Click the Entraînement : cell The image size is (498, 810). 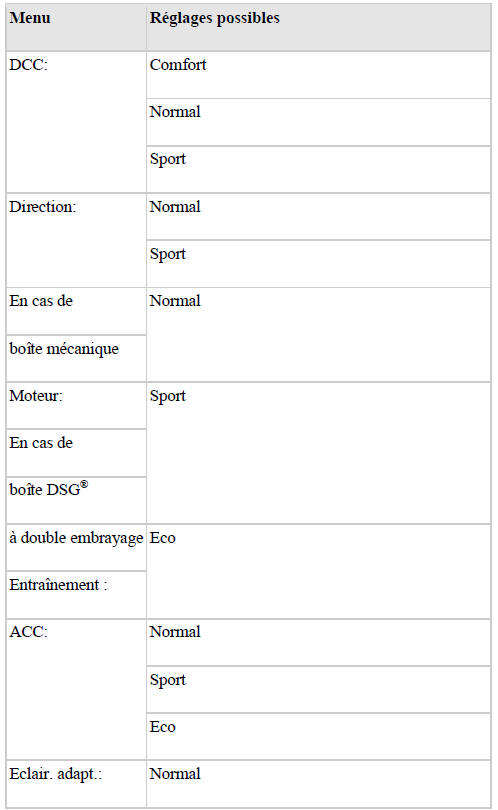[76, 595]
